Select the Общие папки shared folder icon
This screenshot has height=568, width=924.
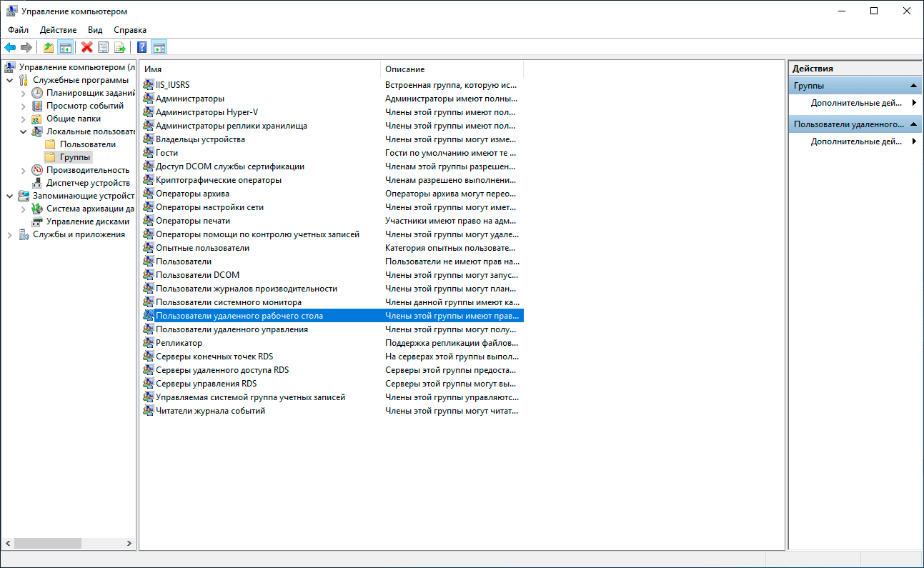click(x=37, y=119)
